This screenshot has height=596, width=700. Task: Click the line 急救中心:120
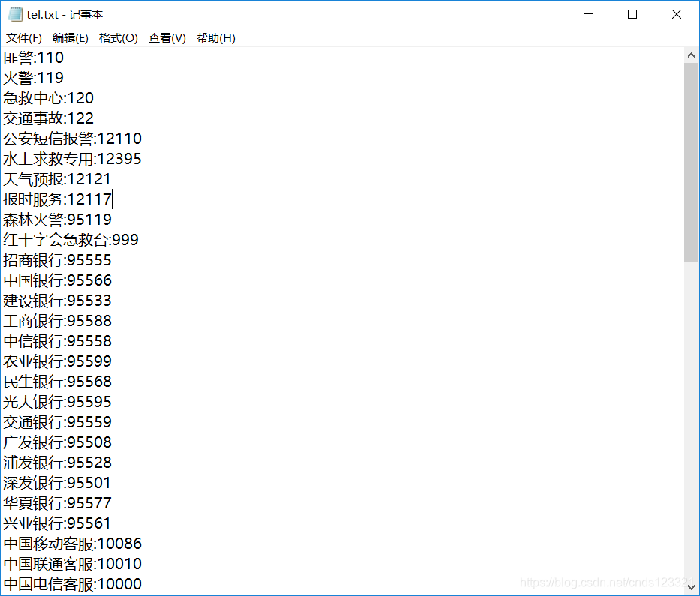[48, 98]
